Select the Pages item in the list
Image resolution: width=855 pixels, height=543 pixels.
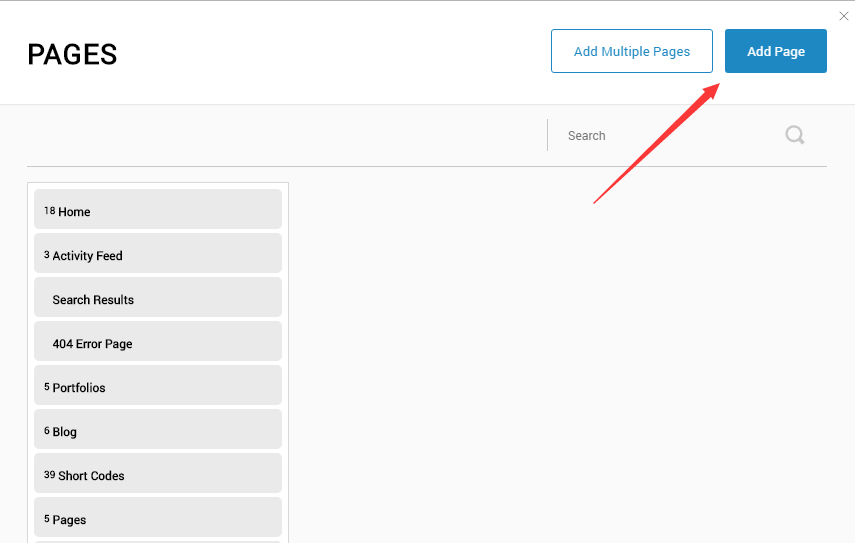click(158, 519)
